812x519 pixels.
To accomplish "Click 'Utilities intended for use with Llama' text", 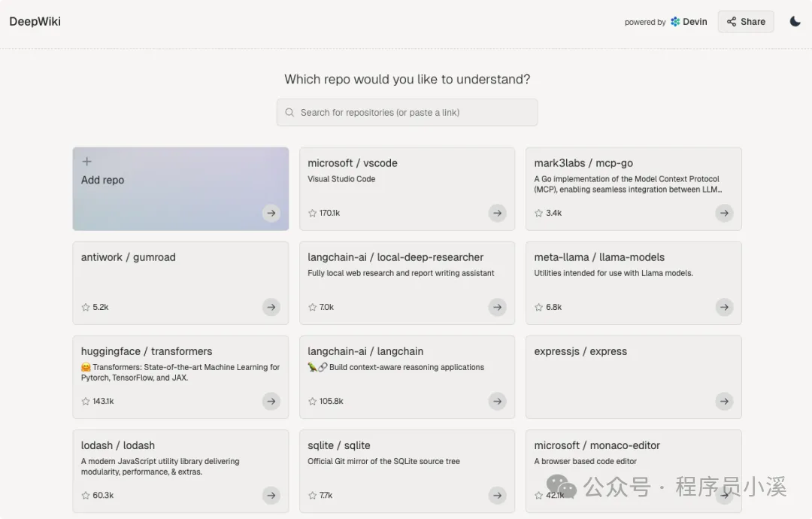I will (614, 273).
